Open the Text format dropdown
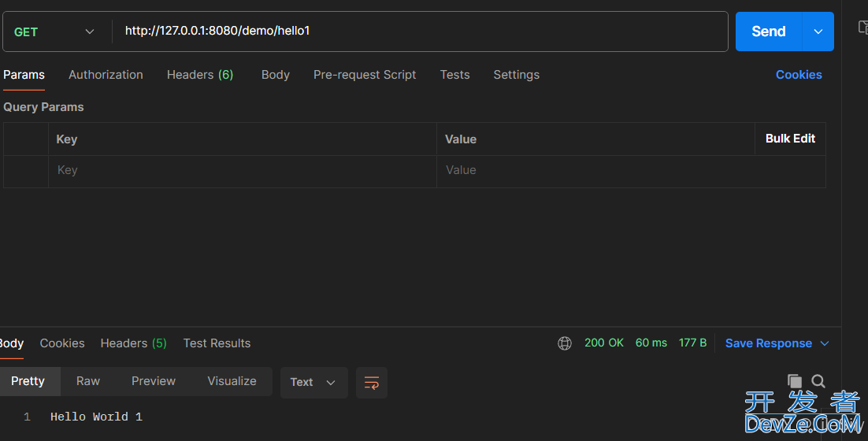Viewport: 868px width, 441px height. click(313, 383)
